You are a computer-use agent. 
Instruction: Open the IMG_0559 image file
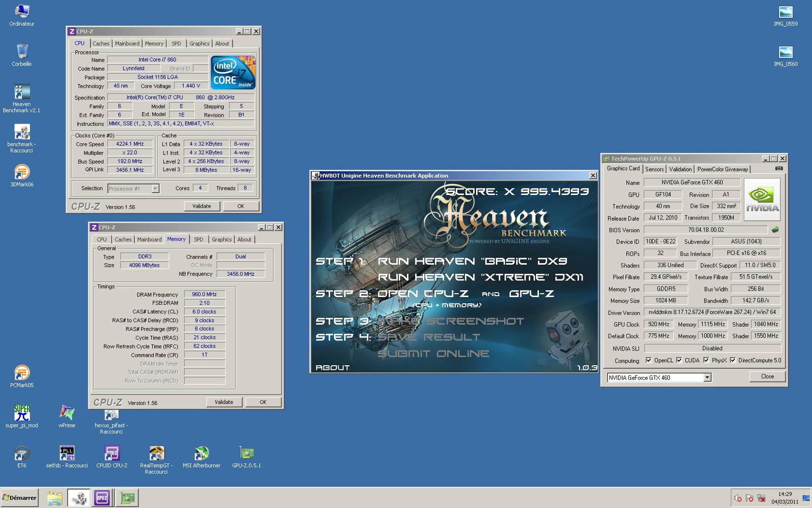(786, 15)
